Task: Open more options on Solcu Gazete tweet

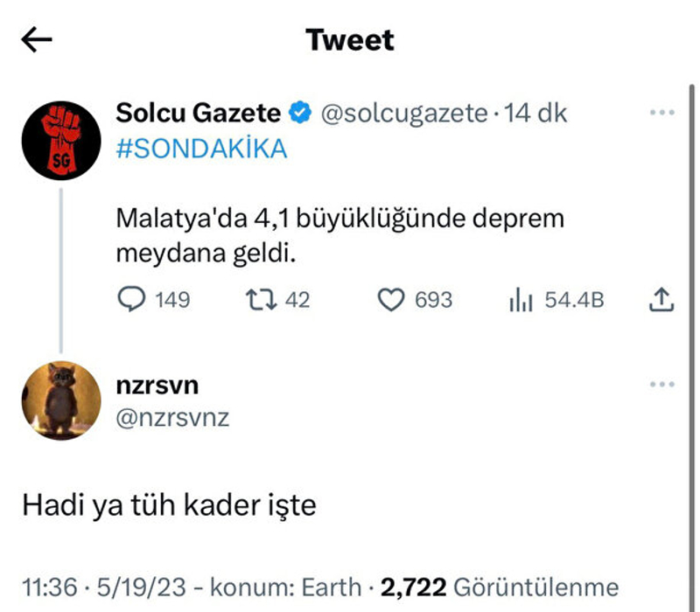Action: coord(661,113)
